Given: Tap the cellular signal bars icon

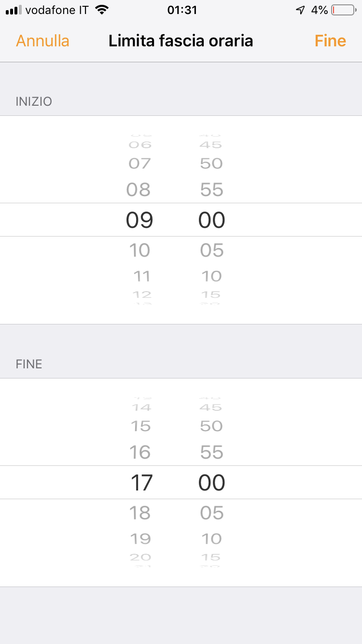Looking at the screenshot, I should (14, 10).
